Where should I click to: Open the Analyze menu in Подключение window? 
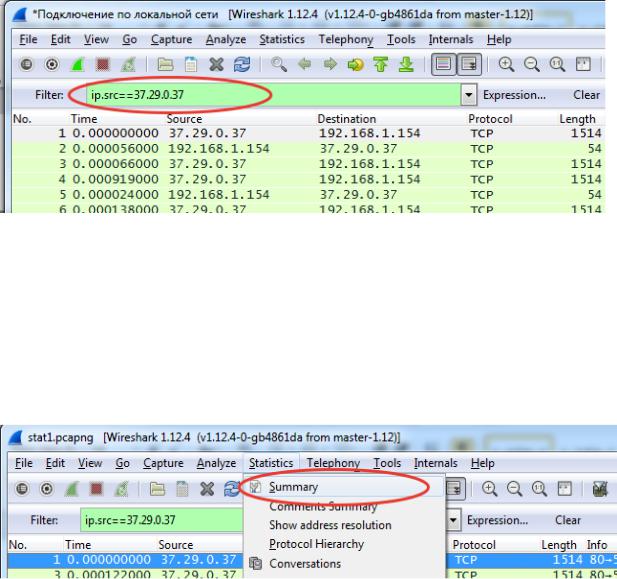tap(226, 39)
